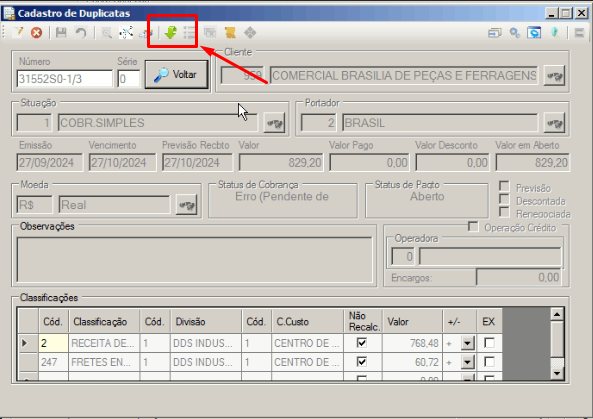Click the Voltar button
This screenshot has width=593, height=419.
pyautogui.click(x=177, y=74)
